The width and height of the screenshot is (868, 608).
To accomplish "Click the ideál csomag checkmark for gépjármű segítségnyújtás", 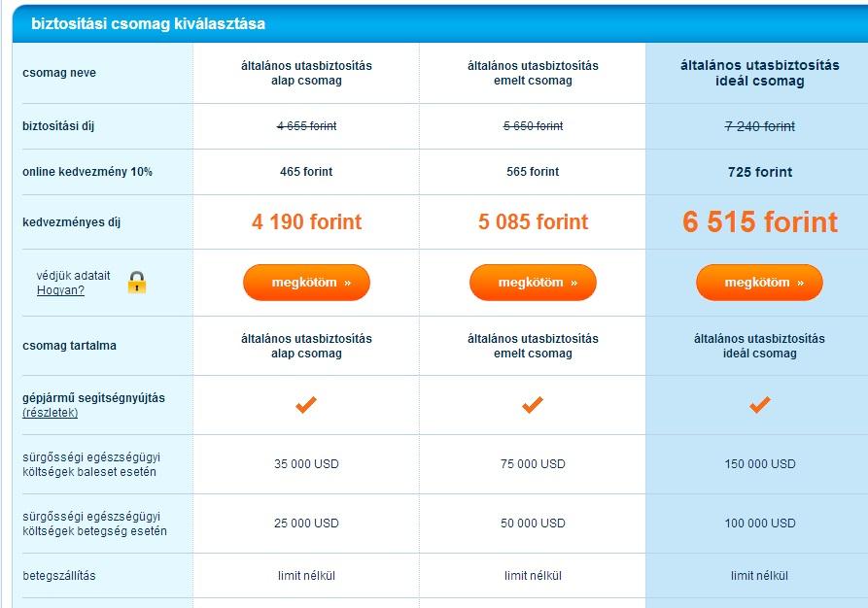I will click(759, 404).
